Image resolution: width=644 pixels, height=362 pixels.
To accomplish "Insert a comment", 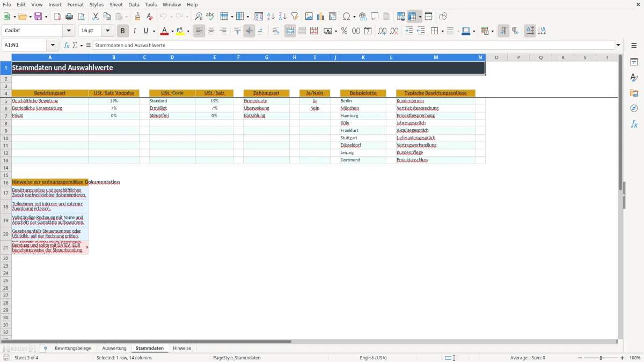I will click(x=375, y=17).
